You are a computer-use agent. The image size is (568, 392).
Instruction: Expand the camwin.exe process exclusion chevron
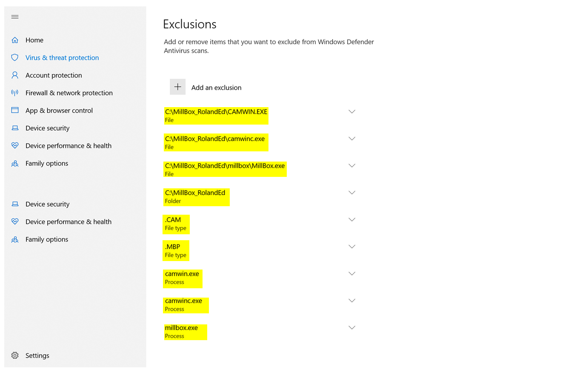coord(352,273)
